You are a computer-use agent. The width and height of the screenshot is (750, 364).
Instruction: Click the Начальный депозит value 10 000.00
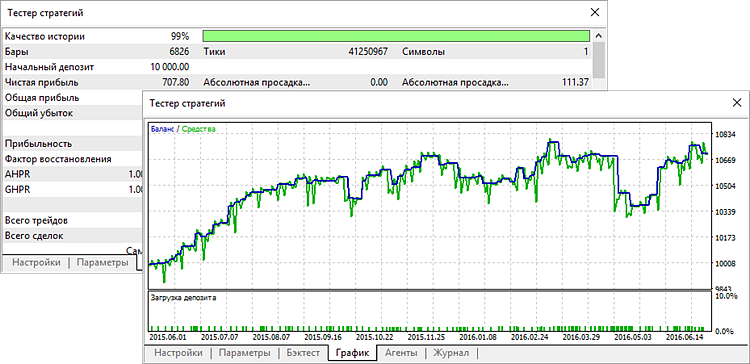(x=169, y=67)
